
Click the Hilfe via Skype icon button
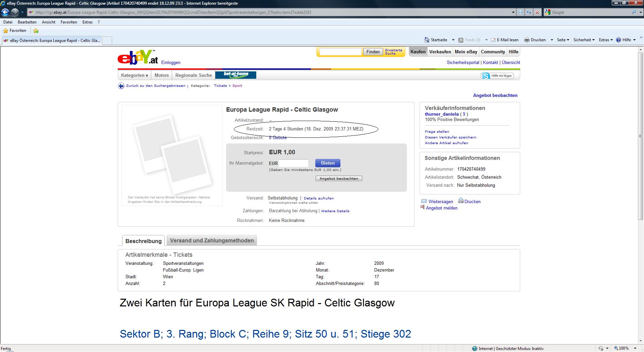point(497,76)
